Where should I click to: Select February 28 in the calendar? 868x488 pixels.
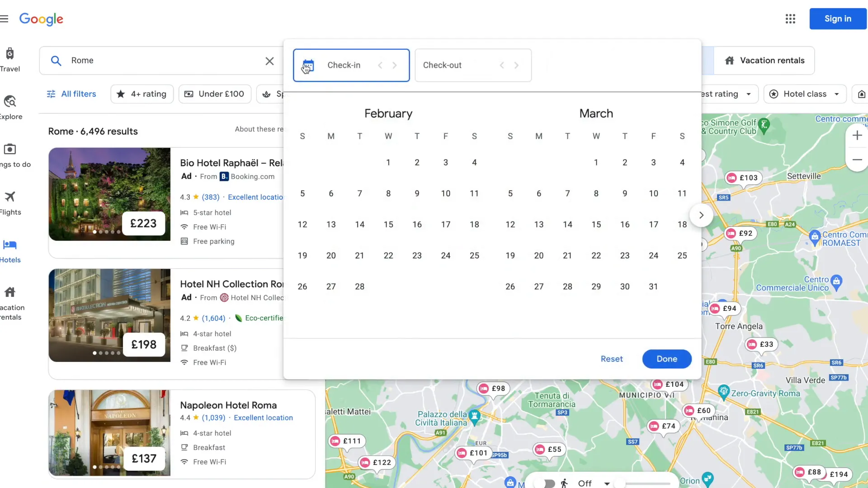360,287
